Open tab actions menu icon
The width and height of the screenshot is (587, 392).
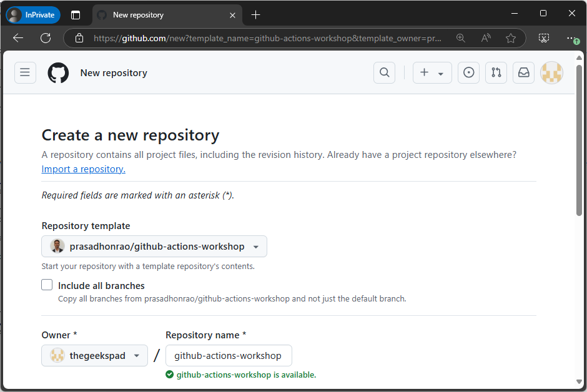[76, 15]
